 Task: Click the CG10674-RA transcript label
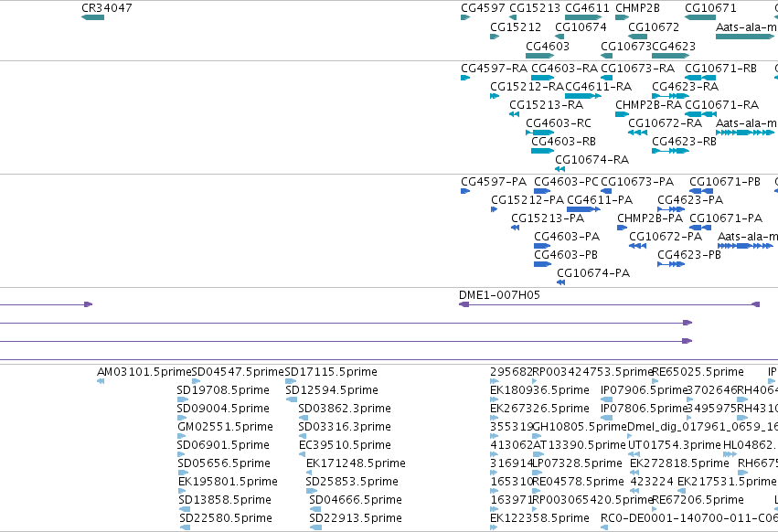(x=591, y=160)
